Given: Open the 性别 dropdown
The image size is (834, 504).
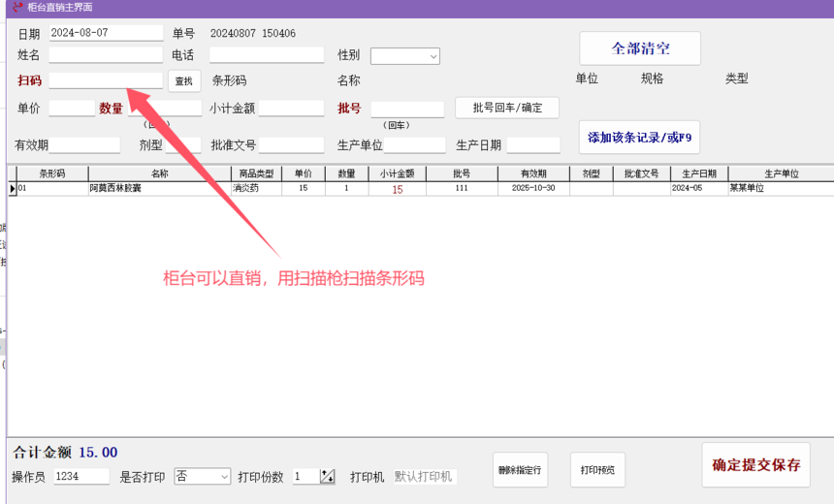Looking at the screenshot, I should 405,56.
